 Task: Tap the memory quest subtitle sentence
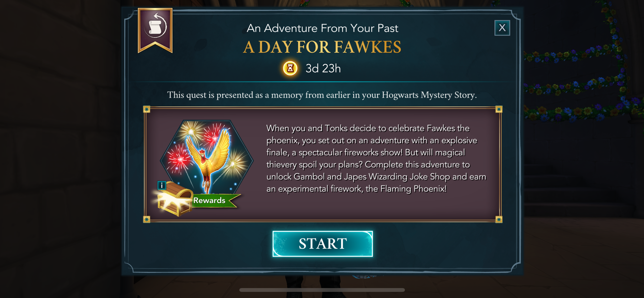point(322,95)
